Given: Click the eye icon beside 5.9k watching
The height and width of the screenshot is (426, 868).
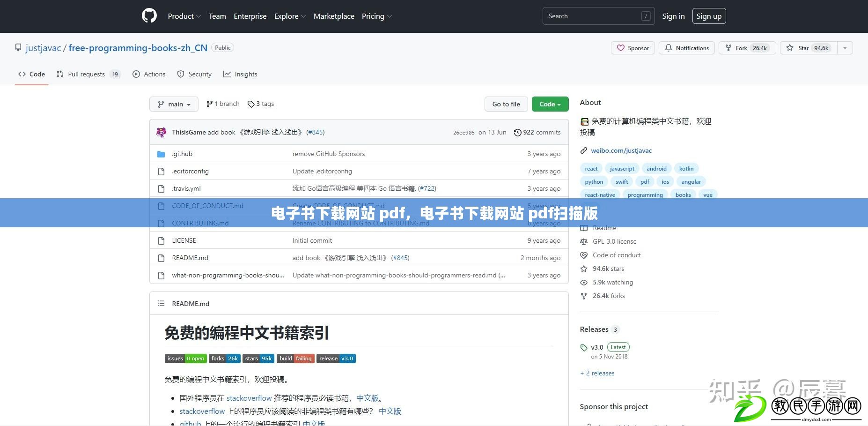Looking at the screenshot, I should pos(584,282).
